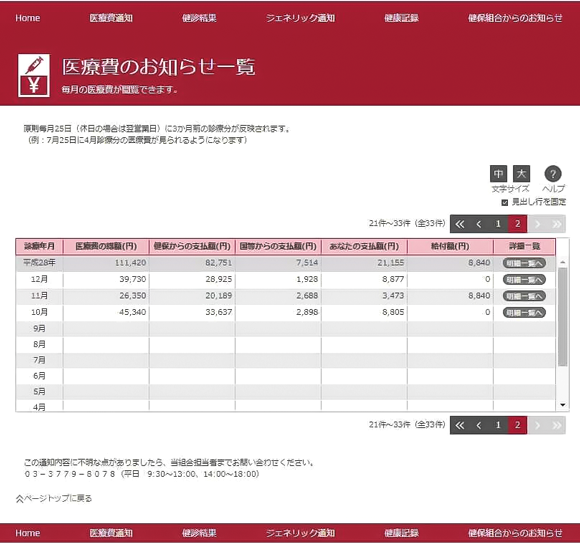Viewport: 580px width, 543px height.
Task: Open ジェネリック通知 in top navigation
Action: (x=300, y=18)
